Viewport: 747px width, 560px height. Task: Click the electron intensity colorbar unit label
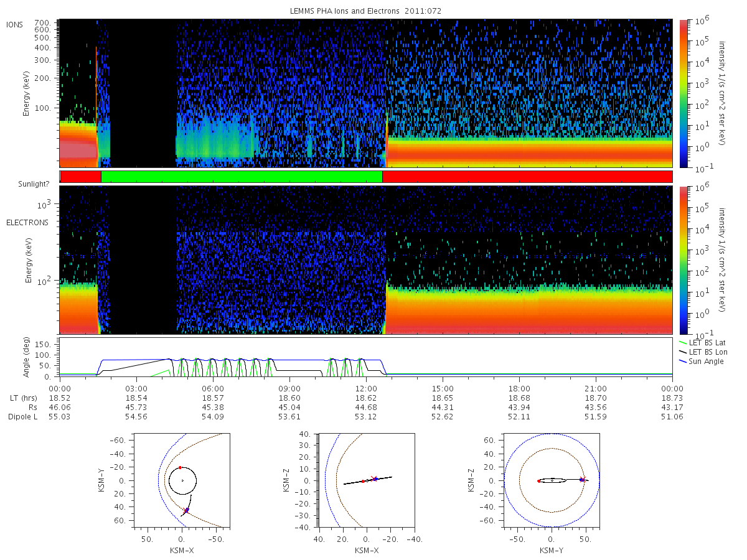coord(722,259)
